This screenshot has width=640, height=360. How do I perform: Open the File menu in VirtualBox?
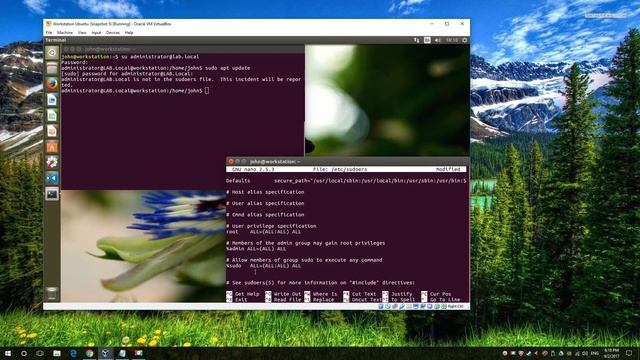(49, 32)
